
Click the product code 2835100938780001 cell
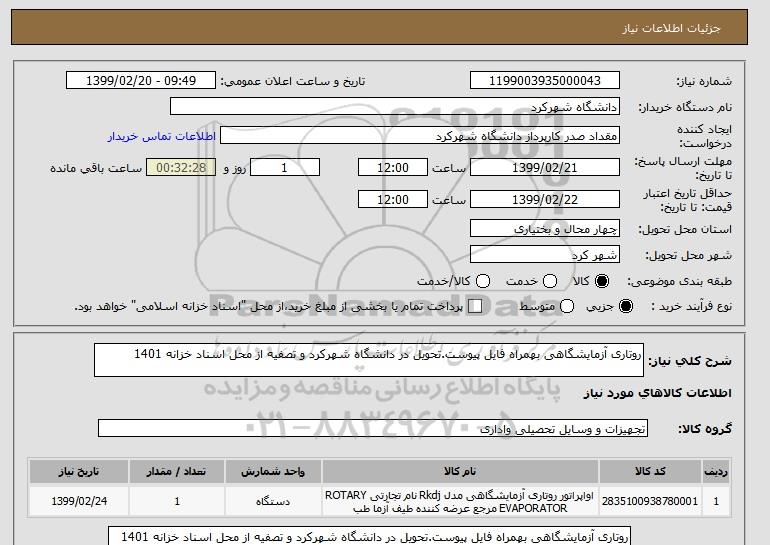tap(650, 501)
